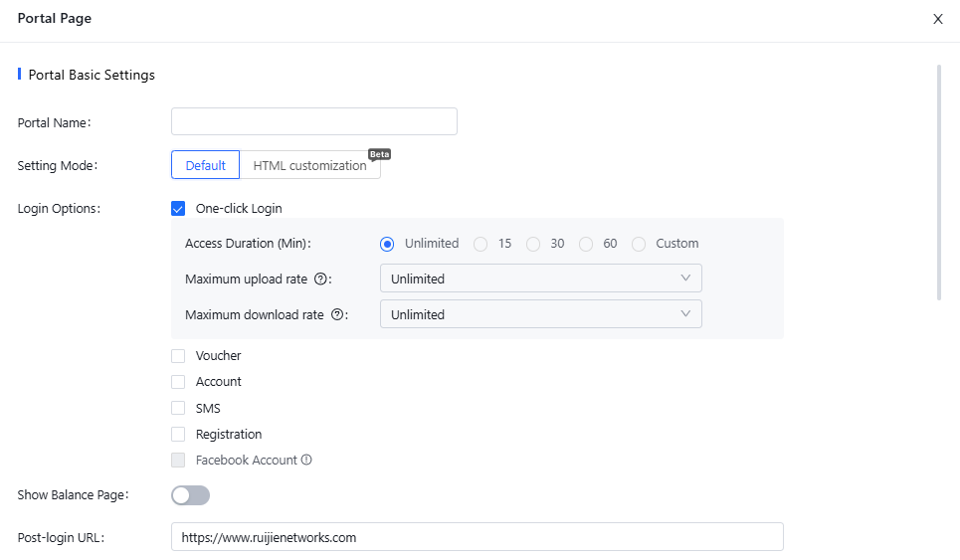Check the Account login option
The width and height of the screenshot is (960, 560).
[x=178, y=382]
